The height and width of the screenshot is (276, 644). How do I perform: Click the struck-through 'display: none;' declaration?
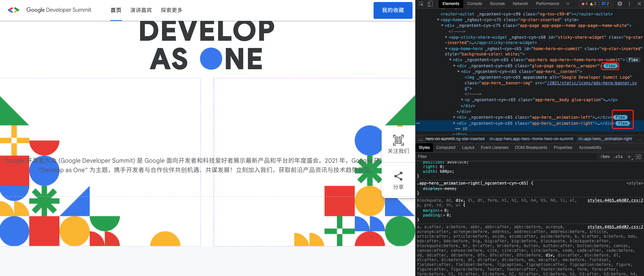[439, 189]
